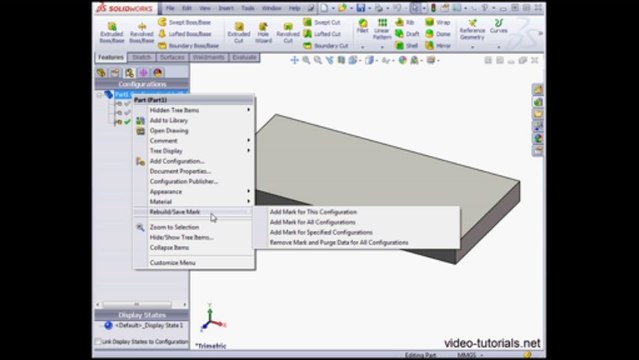639x360 pixels.
Task: Select the Revolved Boss/Base tool
Action: [x=141, y=33]
